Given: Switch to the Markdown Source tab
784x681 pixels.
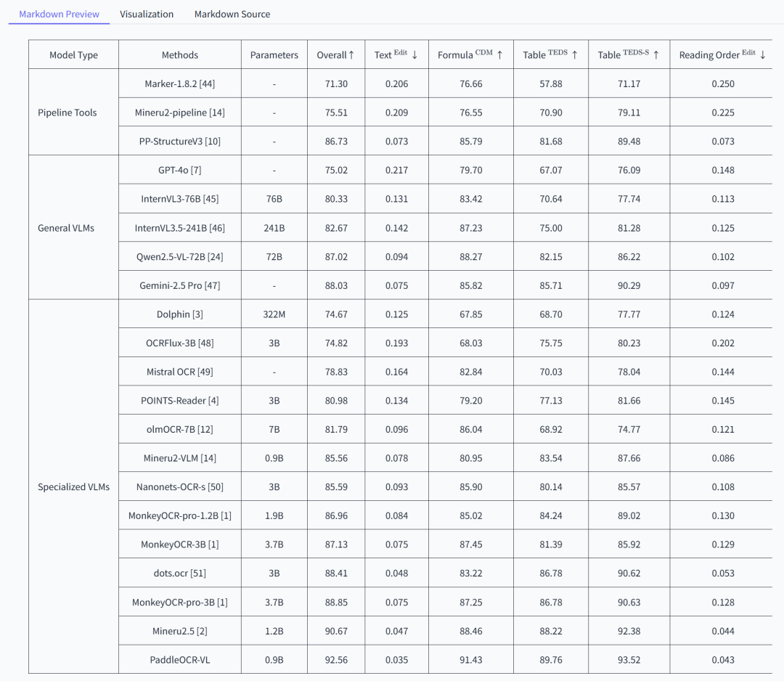Looking at the screenshot, I should coord(232,14).
